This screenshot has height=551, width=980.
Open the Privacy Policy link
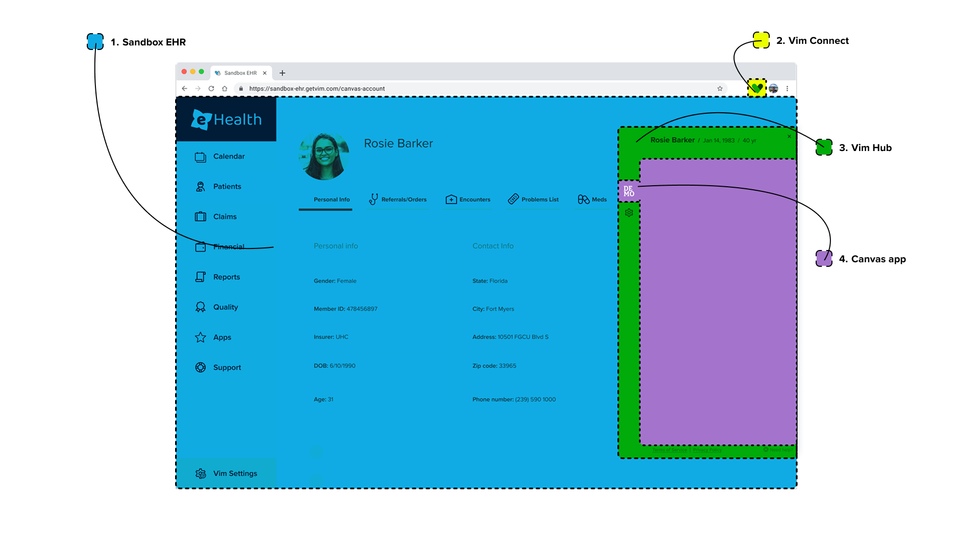click(707, 450)
